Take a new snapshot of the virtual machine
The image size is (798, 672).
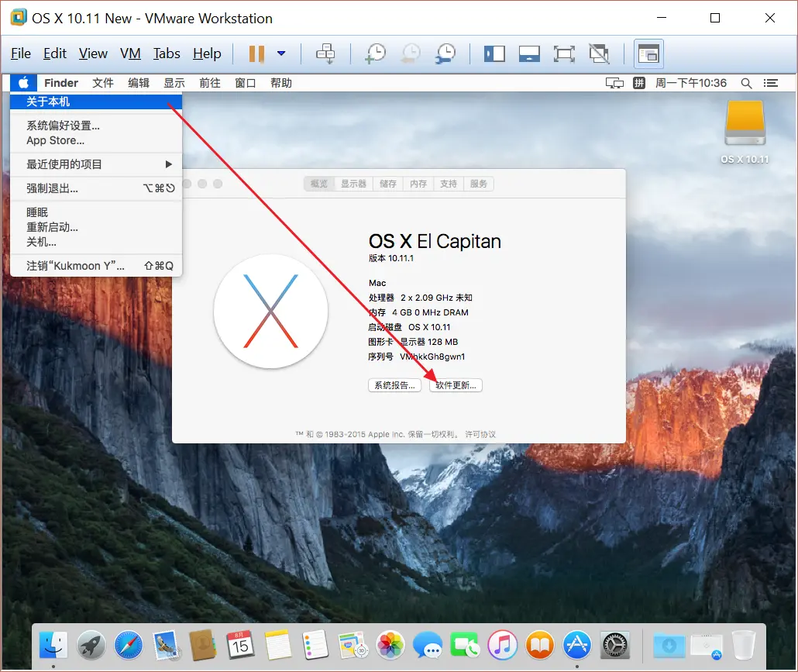[x=376, y=53]
